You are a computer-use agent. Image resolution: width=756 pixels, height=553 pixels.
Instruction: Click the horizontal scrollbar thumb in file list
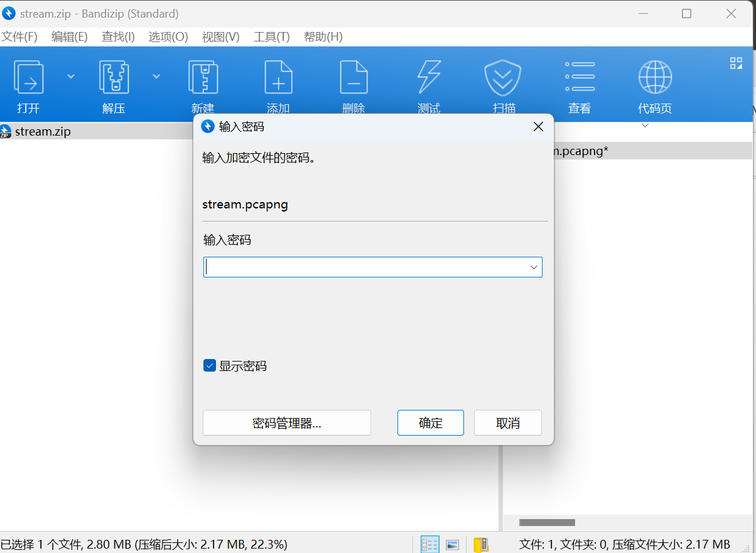point(547,522)
